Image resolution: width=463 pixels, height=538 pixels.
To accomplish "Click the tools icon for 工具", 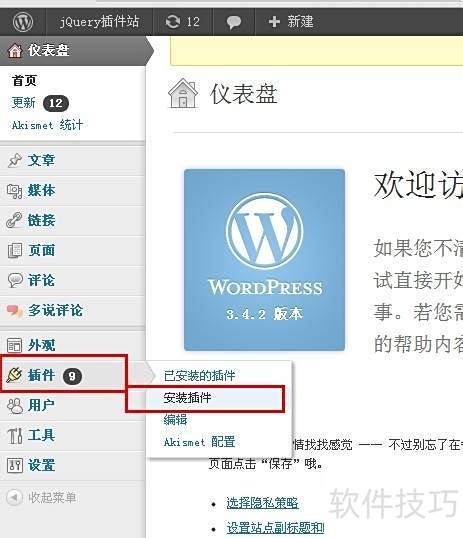I will coord(15,436).
